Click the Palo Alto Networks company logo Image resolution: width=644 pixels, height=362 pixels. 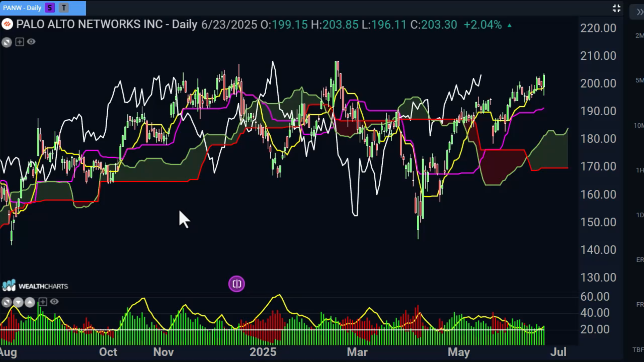[x=7, y=24]
